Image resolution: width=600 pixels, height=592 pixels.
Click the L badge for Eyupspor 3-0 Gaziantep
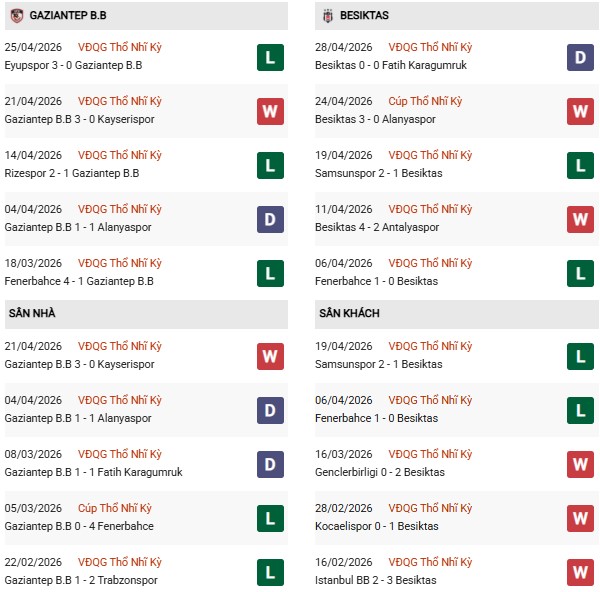pos(270,57)
